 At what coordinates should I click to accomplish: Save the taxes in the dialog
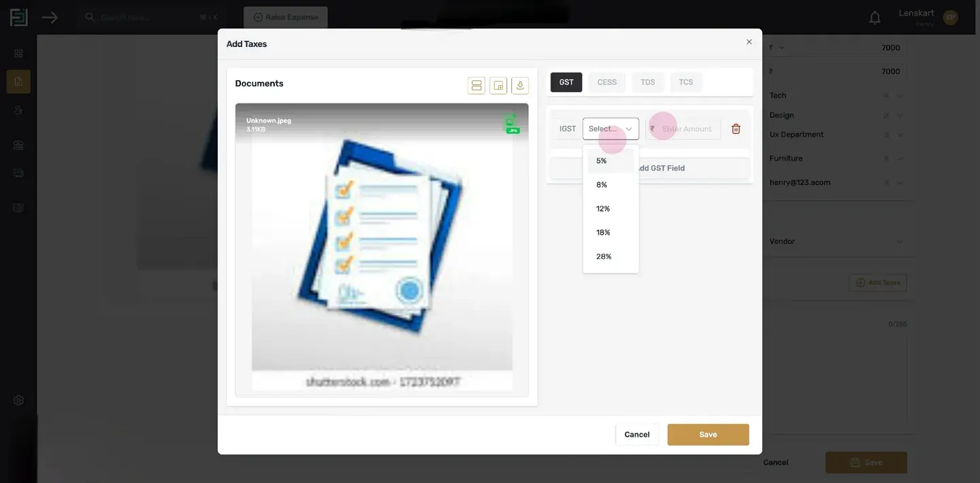(x=708, y=435)
